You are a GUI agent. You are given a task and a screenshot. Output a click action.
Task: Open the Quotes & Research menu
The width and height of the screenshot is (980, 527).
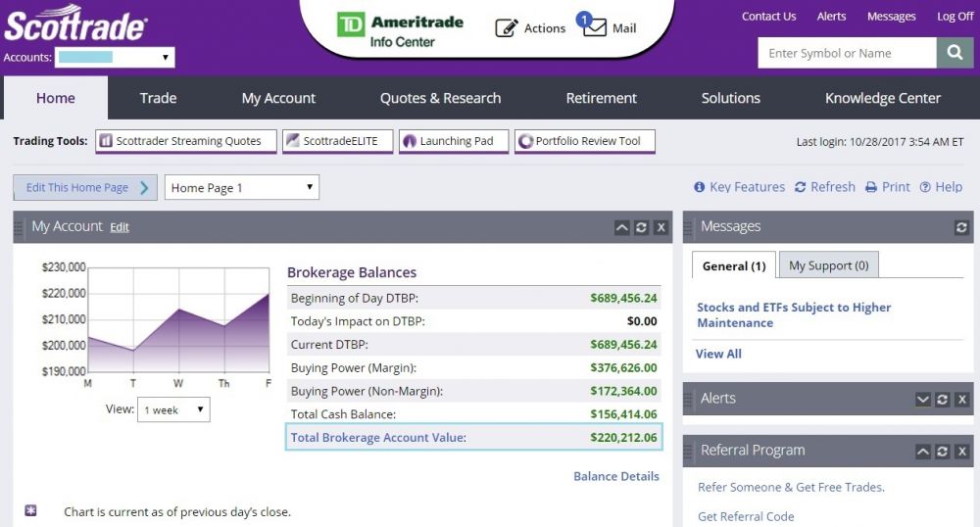440,98
